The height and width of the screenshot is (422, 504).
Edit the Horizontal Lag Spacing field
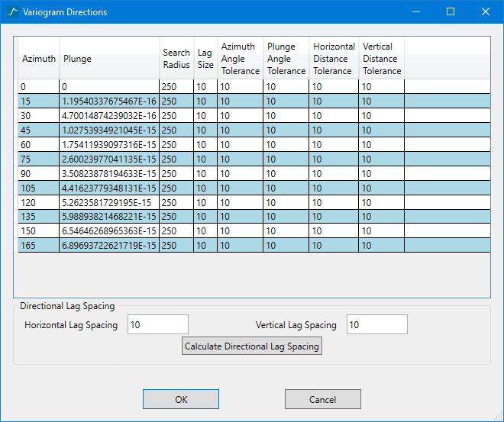pyautogui.click(x=157, y=325)
